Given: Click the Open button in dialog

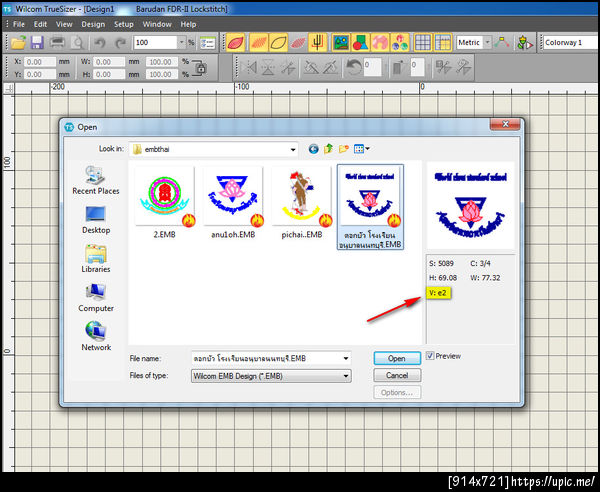Looking at the screenshot, I should pos(397,358).
